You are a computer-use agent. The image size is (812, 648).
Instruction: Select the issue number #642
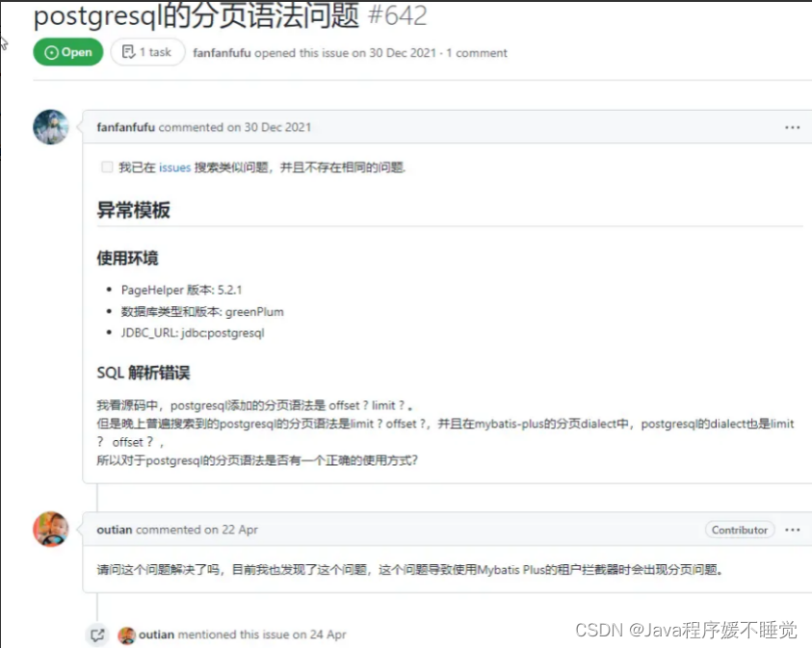click(398, 15)
